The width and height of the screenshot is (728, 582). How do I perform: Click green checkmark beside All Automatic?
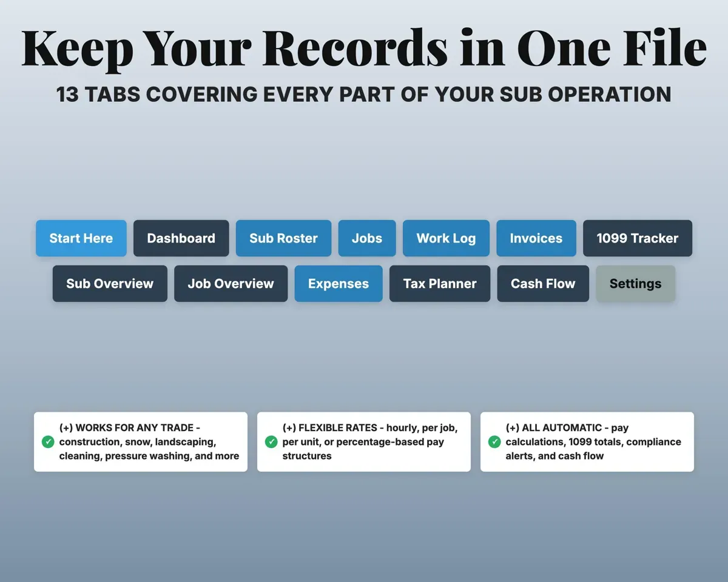click(494, 442)
